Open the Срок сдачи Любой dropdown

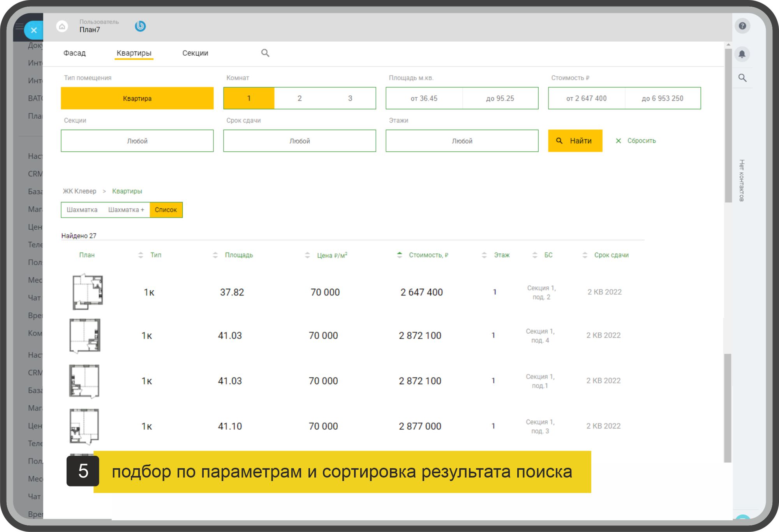[300, 141]
